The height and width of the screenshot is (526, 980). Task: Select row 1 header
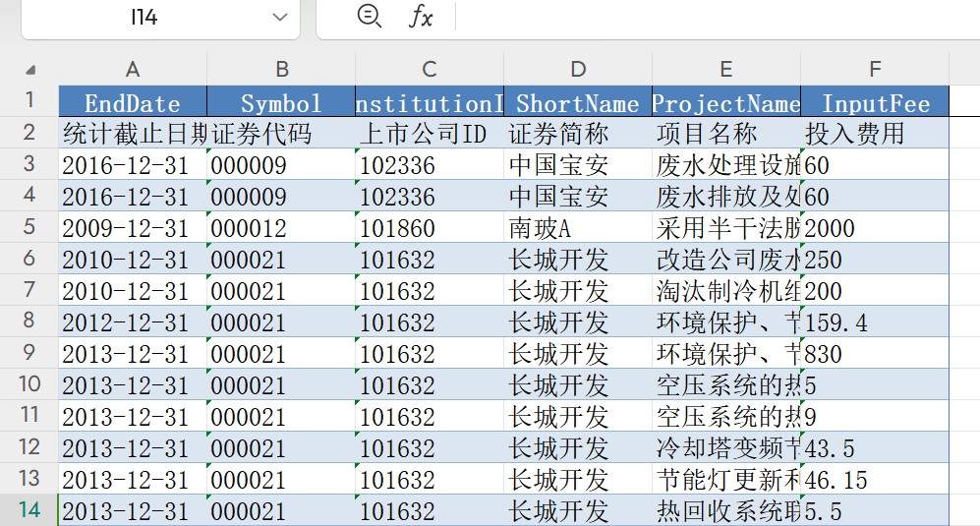(x=29, y=100)
